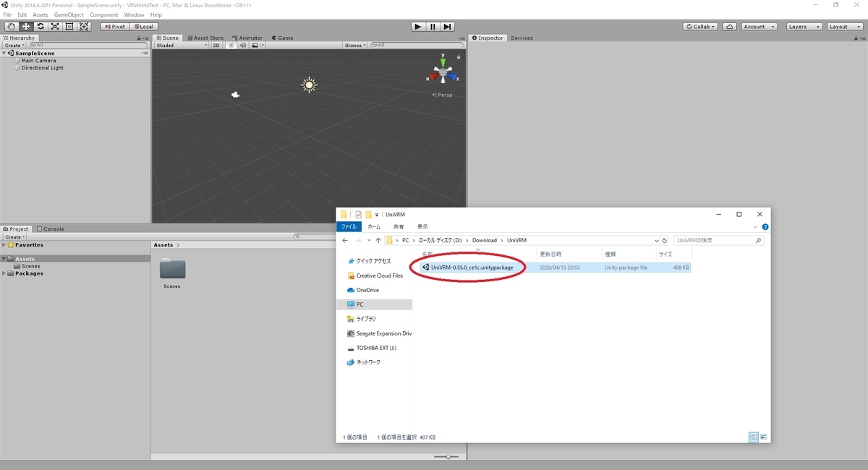
Task: Open the Hierarchy Create dropdown
Action: click(14, 46)
